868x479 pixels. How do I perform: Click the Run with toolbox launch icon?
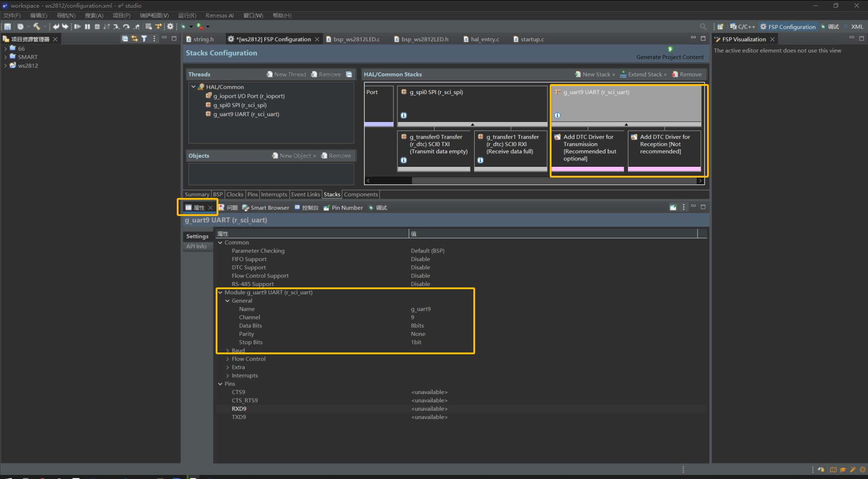point(200,27)
